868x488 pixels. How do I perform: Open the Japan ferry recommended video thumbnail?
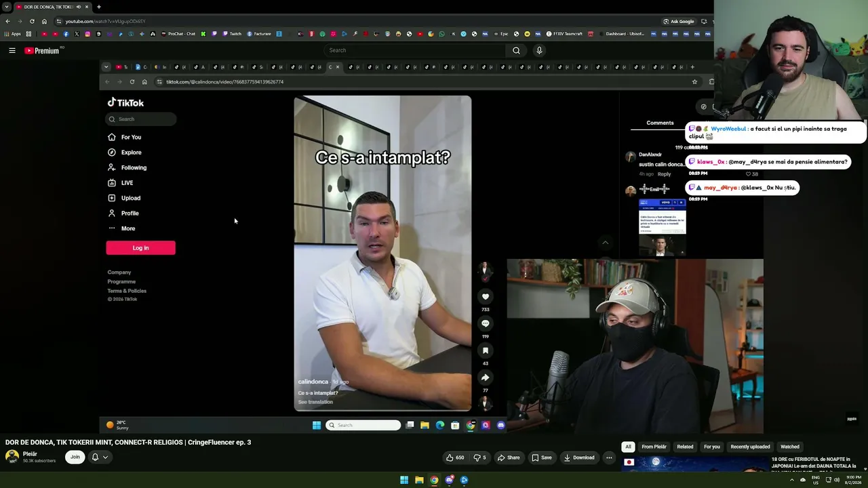(695, 464)
